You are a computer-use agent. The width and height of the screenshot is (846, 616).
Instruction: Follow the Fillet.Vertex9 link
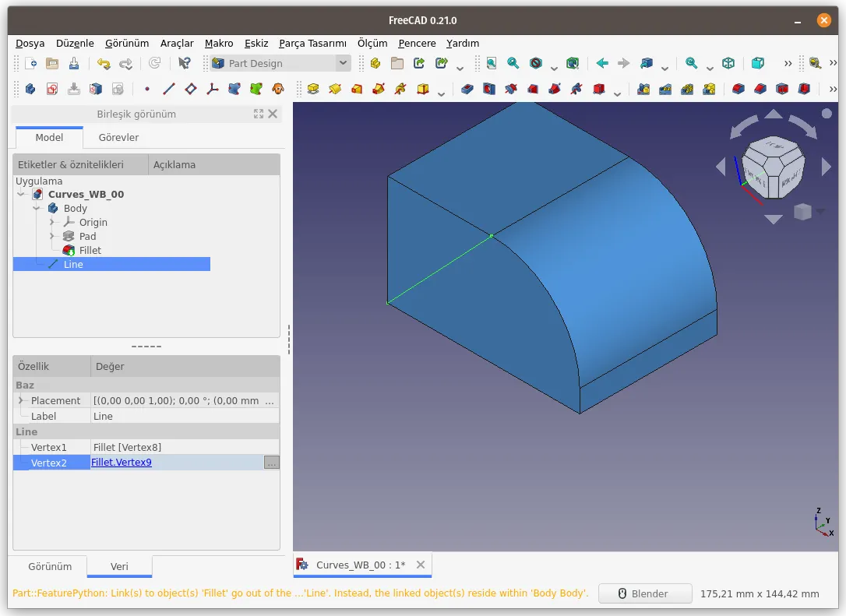click(122, 463)
